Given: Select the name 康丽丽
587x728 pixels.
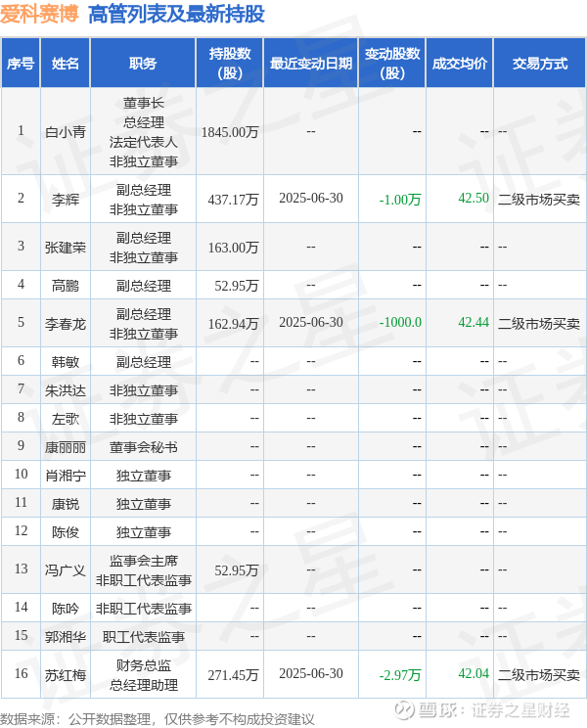Looking at the screenshot, I should [x=66, y=447].
